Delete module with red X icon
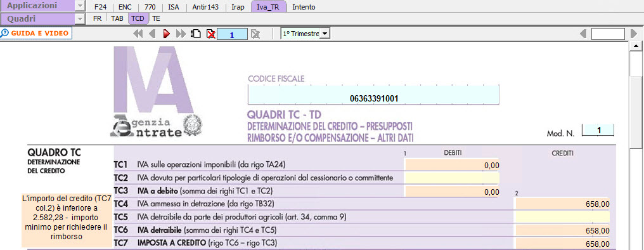Viewport: 644px width, 250px height. pos(211,34)
